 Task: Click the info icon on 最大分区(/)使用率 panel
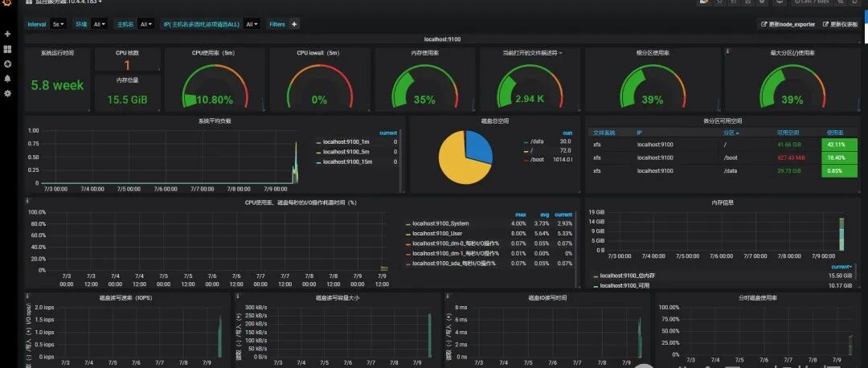coord(727,51)
